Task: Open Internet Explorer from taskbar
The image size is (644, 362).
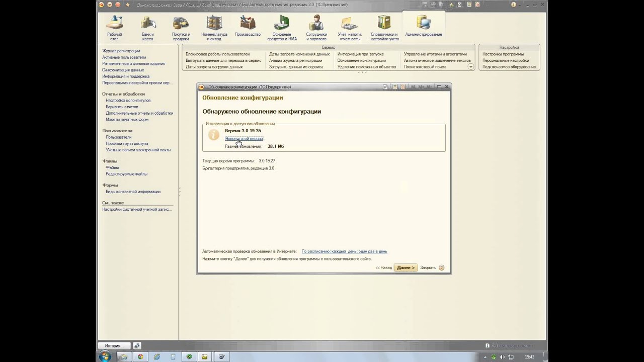Action: [156, 356]
